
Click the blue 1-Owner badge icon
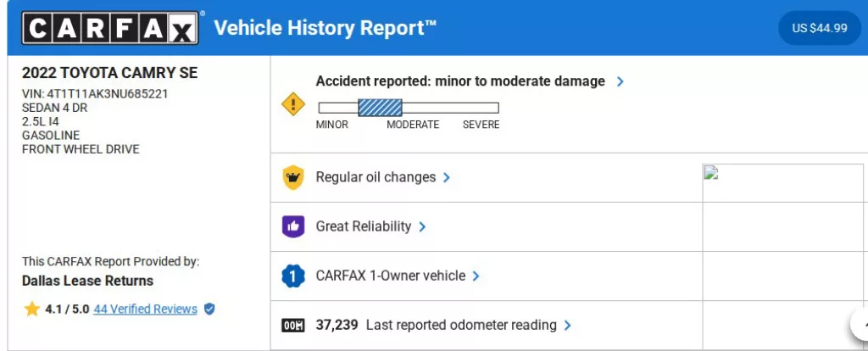[x=292, y=276]
